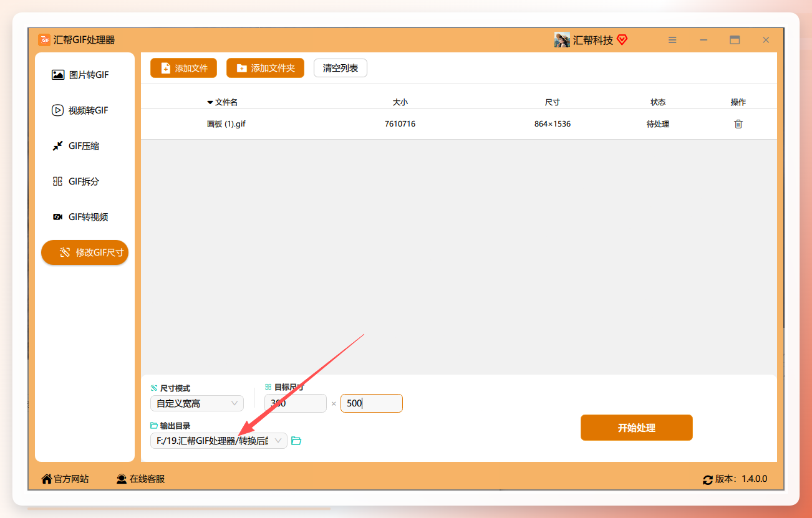Open the 尺寸模式 dropdown 自定义宽高
812x518 pixels.
coord(197,403)
